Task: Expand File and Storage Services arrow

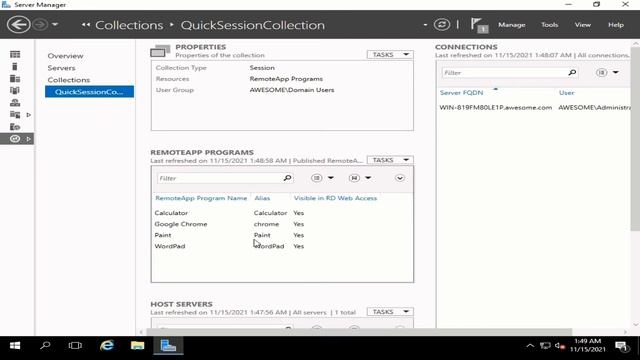Action: click(29, 115)
